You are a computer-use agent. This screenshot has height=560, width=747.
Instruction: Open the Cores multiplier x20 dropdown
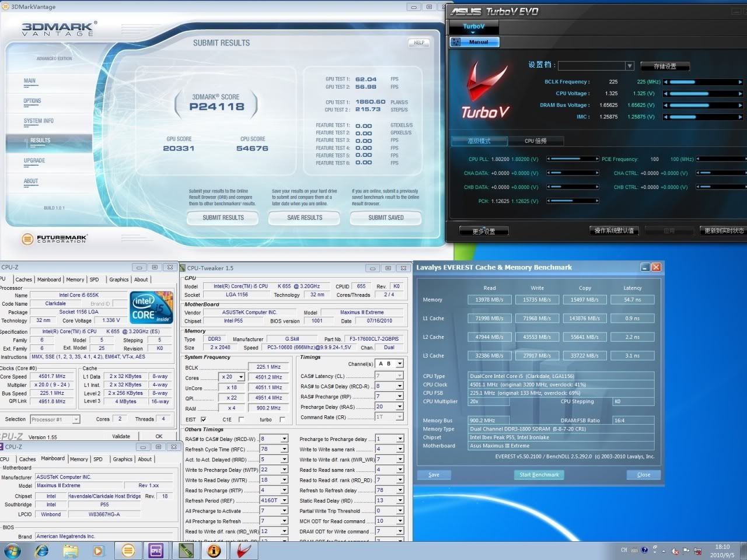(240, 377)
